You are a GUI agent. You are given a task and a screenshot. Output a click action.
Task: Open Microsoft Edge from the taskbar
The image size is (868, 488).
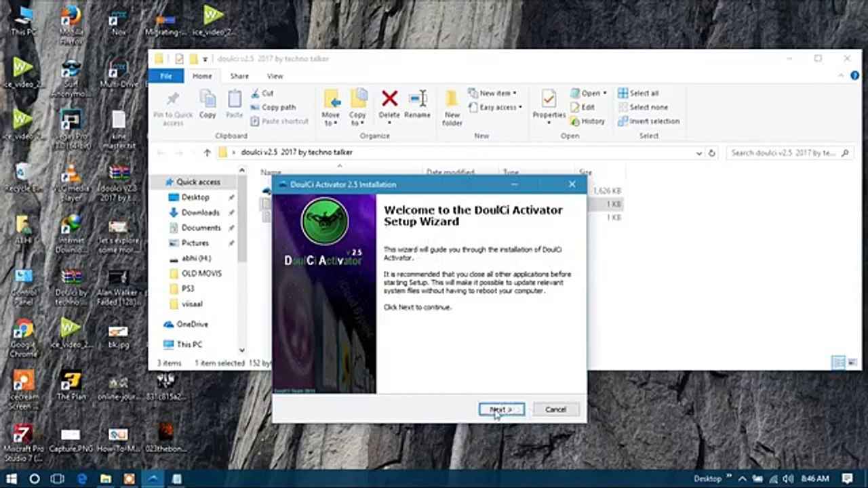(x=82, y=479)
